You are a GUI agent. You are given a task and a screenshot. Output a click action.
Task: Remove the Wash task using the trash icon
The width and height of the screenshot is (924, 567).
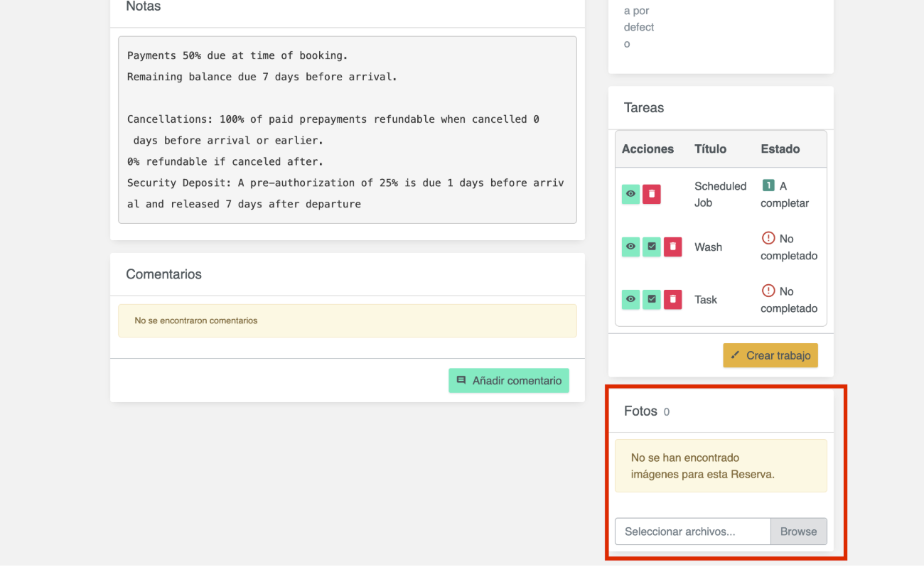tap(672, 247)
